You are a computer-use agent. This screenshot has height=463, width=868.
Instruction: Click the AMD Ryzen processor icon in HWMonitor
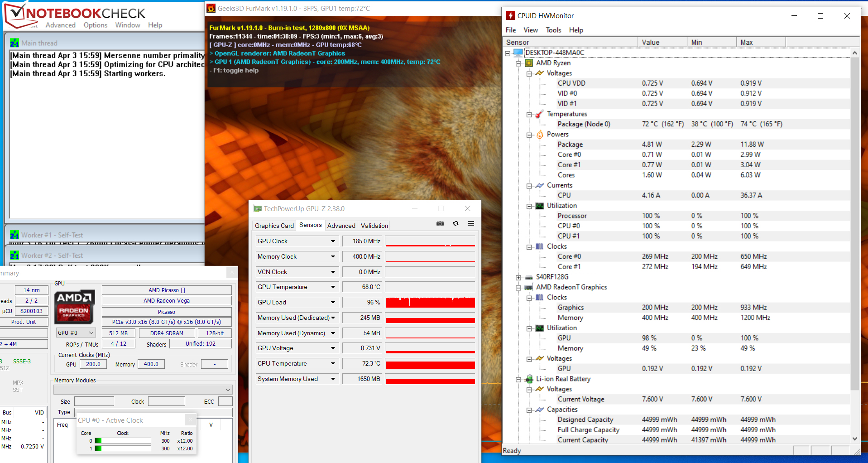(x=529, y=63)
